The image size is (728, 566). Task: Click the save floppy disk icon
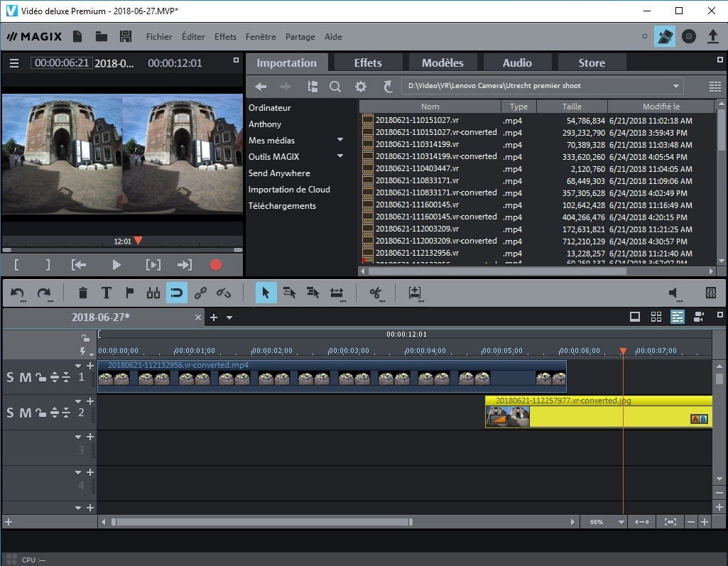click(126, 37)
